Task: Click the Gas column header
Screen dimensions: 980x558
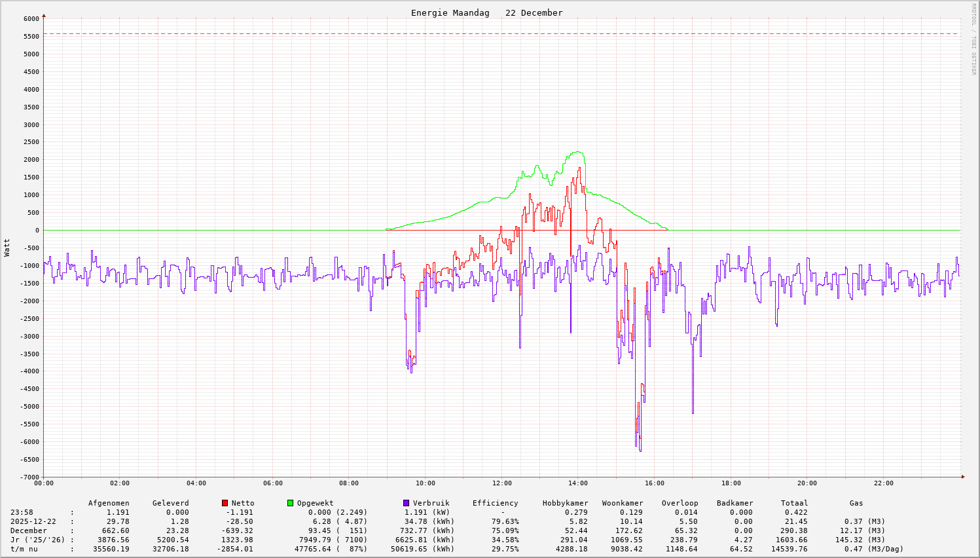Action: [x=856, y=503]
